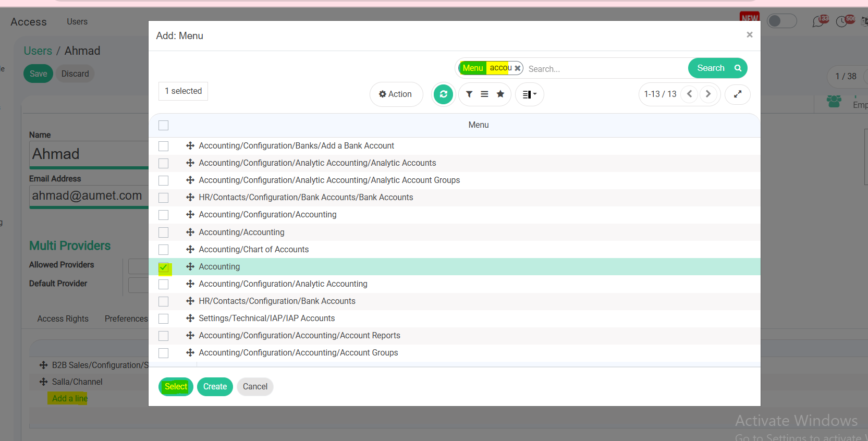Check the Analytic Accounts row checkbox

click(x=164, y=163)
